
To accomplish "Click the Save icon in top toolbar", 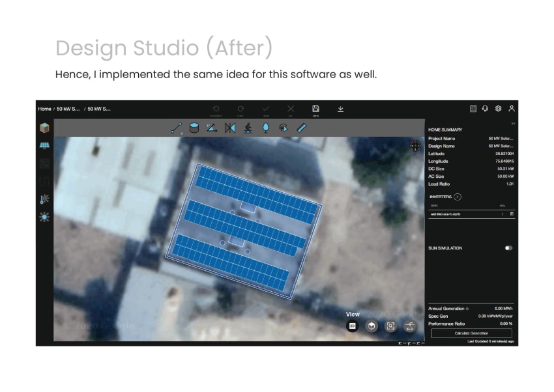I will pyautogui.click(x=315, y=108).
